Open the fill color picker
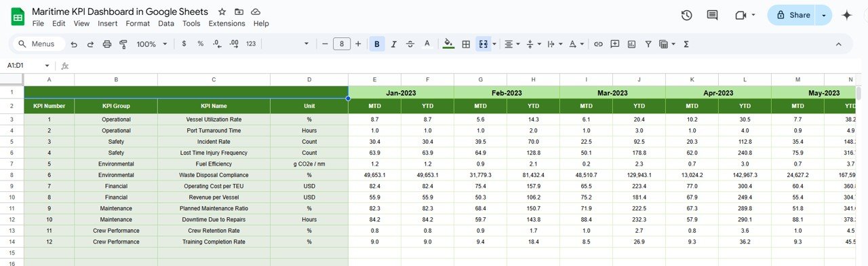This screenshot has height=266, width=868. coord(448,44)
